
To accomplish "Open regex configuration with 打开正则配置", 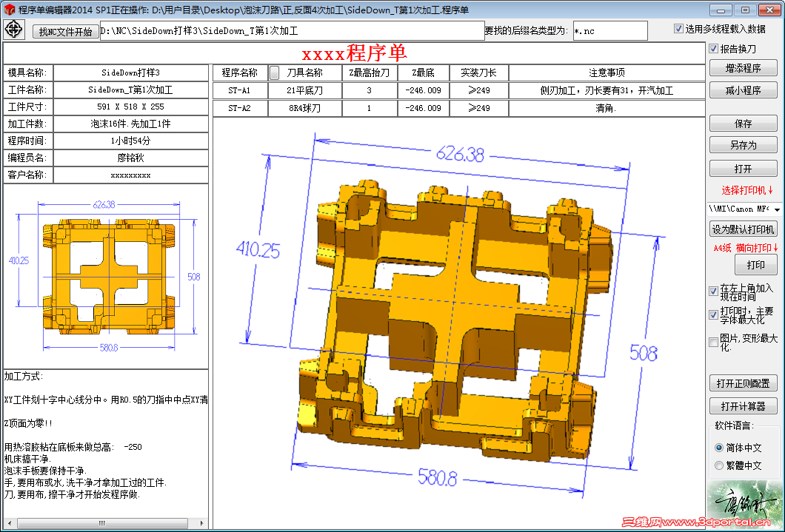I will pos(743,383).
